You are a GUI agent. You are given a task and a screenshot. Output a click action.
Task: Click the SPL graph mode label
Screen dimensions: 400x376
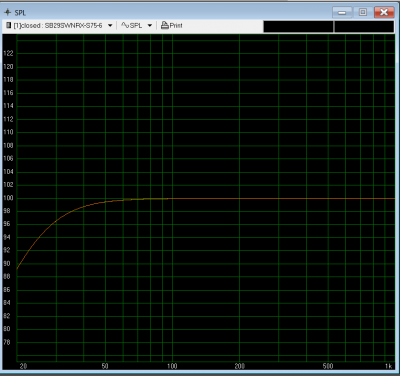(x=136, y=25)
